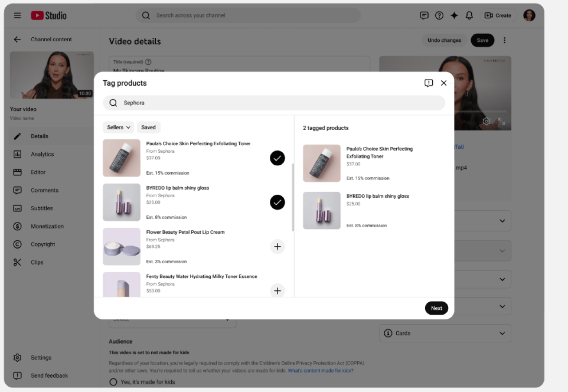The height and width of the screenshot is (392, 568).
Task: Open the three-dot more options menu
Action: pyautogui.click(x=505, y=40)
